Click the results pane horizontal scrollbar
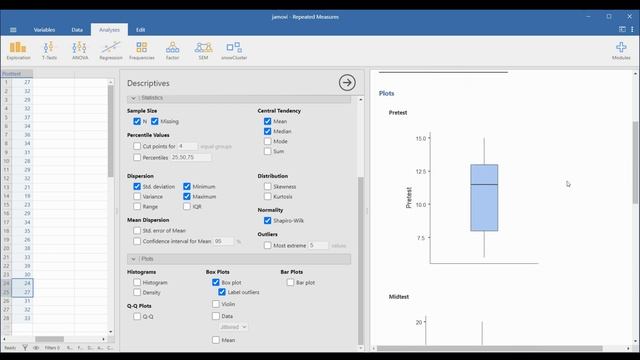 click(490, 348)
